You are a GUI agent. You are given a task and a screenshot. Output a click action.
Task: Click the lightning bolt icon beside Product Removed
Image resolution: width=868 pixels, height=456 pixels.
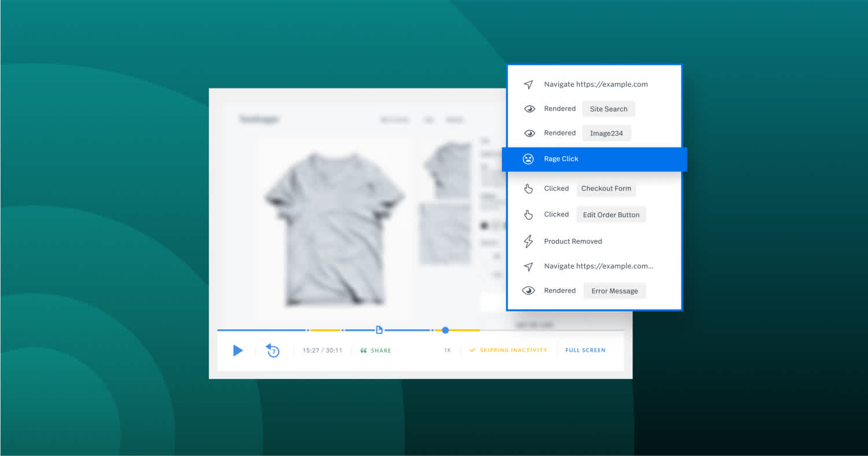click(528, 241)
